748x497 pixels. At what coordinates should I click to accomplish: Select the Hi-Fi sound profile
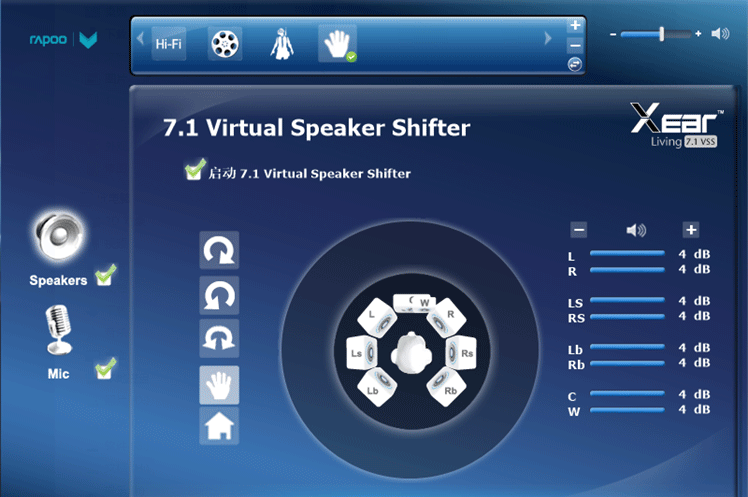168,44
